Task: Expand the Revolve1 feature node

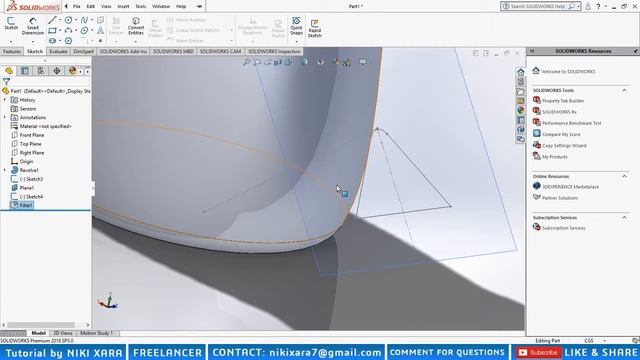Action: pos(5,170)
